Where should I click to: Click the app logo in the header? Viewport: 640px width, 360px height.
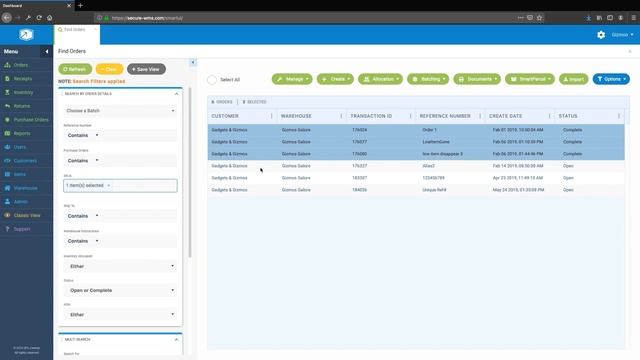pyautogui.click(x=26, y=35)
